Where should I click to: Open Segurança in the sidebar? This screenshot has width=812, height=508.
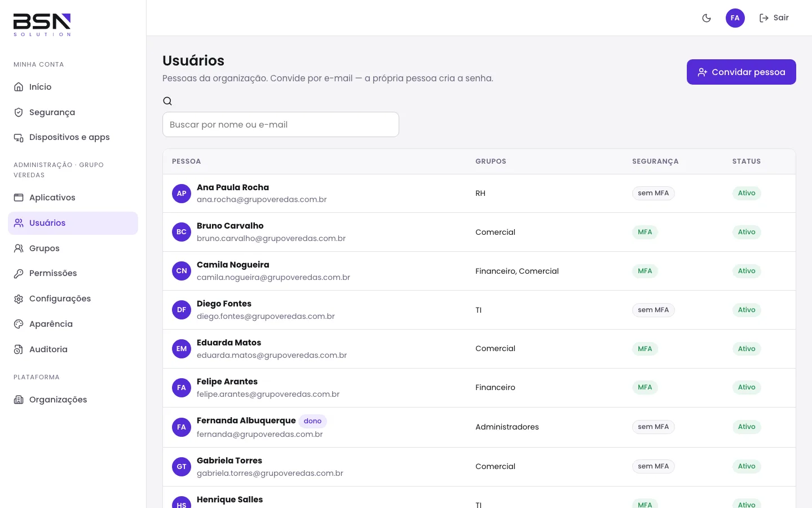point(73,112)
